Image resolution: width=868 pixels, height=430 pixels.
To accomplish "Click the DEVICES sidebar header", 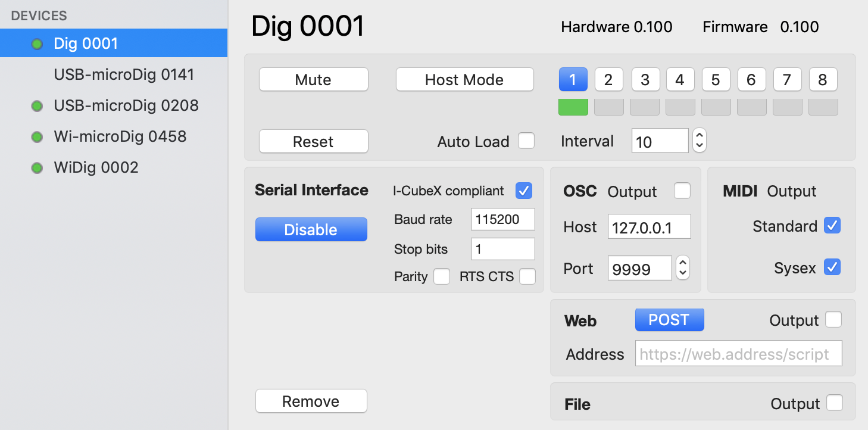I will [x=39, y=16].
